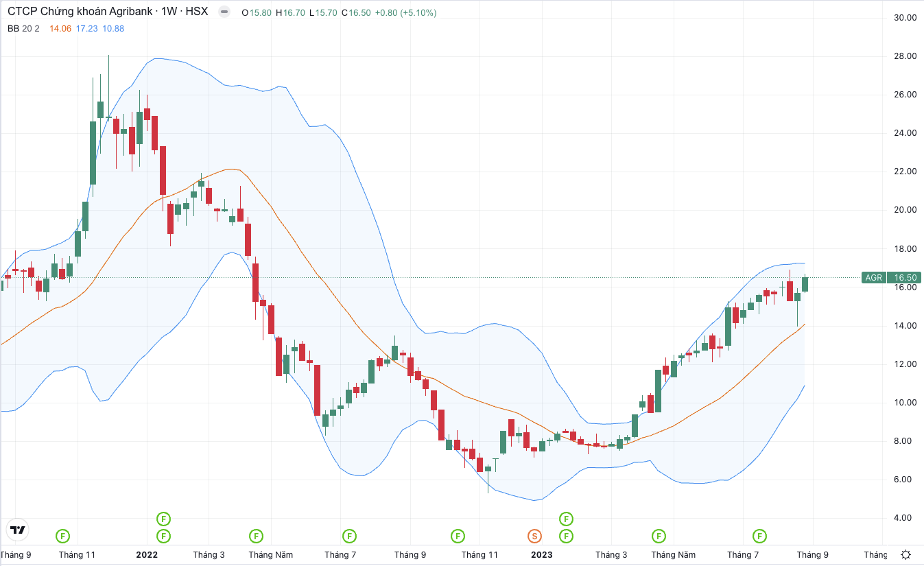This screenshot has width=924, height=566.
Task: Click the CTCP Chứng khoán Agribank symbol title
Action: click(x=108, y=12)
